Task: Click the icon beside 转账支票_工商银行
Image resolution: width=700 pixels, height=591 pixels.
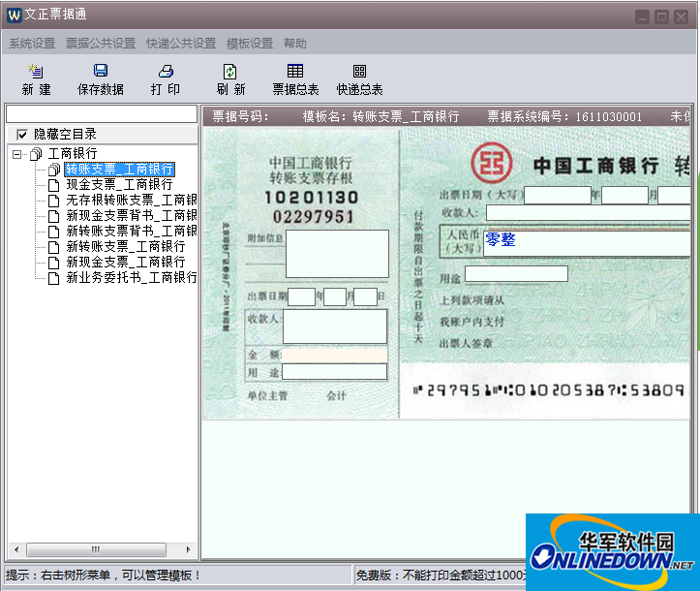Action: [54, 170]
